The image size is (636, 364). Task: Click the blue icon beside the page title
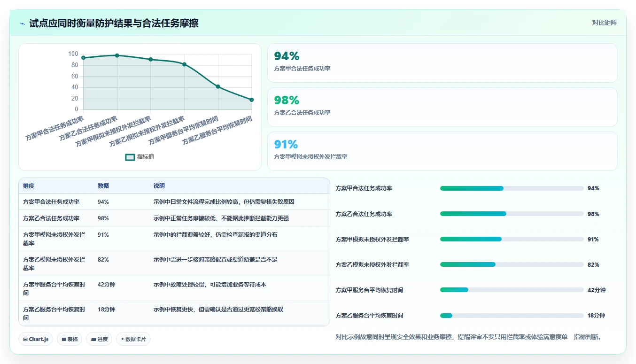pos(23,23)
